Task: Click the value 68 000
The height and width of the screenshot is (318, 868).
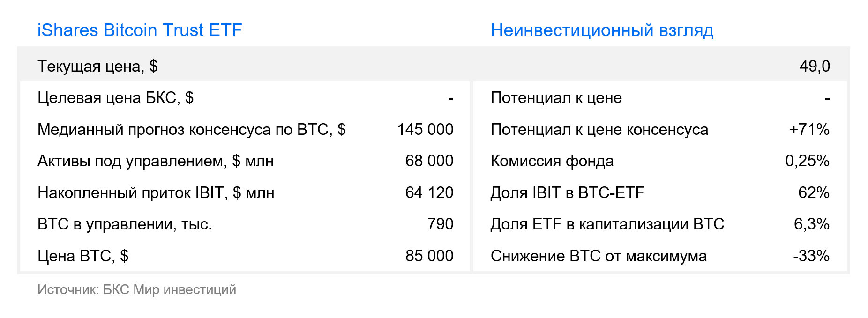Action: (x=429, y=161)
